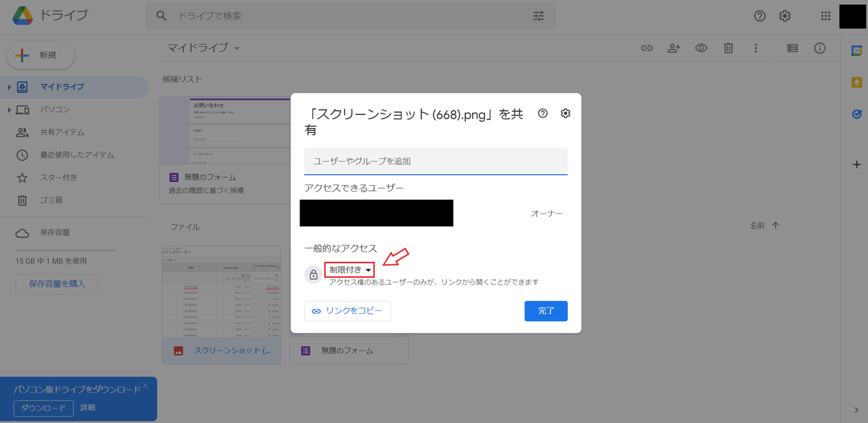
Task: Open Google Tasks in the side panel
Action: coord(856,114)
